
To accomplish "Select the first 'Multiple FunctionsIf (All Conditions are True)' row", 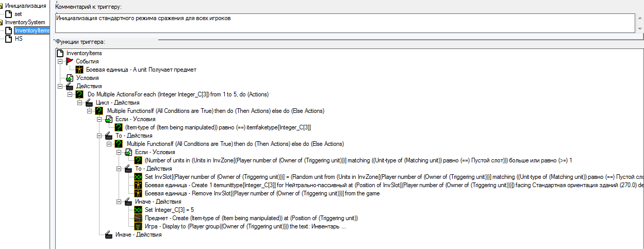I will [x=216, y=111].
